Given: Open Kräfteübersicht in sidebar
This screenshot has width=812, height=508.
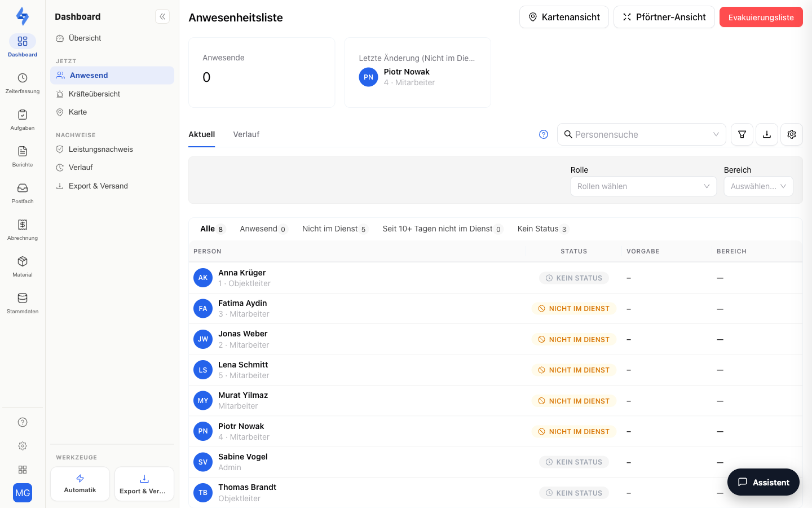Looking at the screenshot, I should pyautogui.click(x=112, y=94).
